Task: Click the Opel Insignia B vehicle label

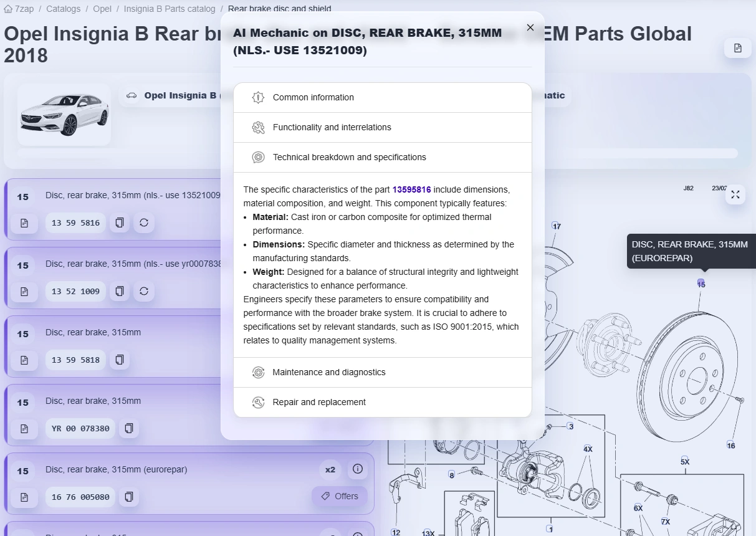Action: (x=180, y=95)
